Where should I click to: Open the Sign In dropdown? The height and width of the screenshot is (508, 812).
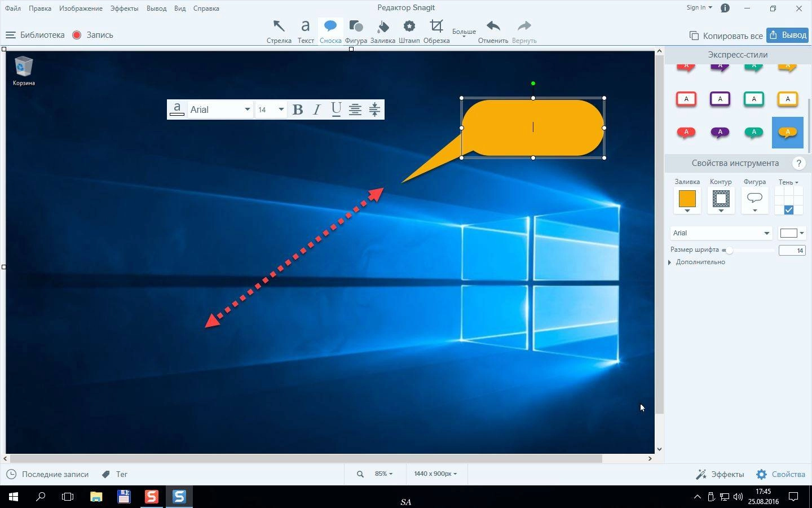(699, 8)
